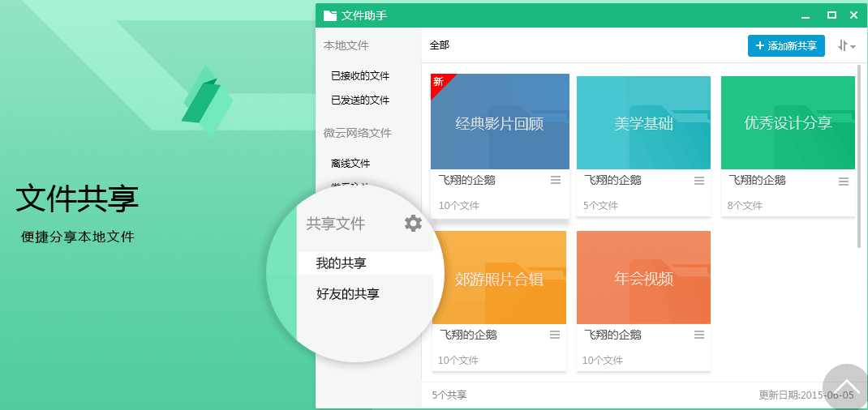This screenshot has height=410, width=868.
Task: Open the sort order dropdown
Action: point(847,46)
